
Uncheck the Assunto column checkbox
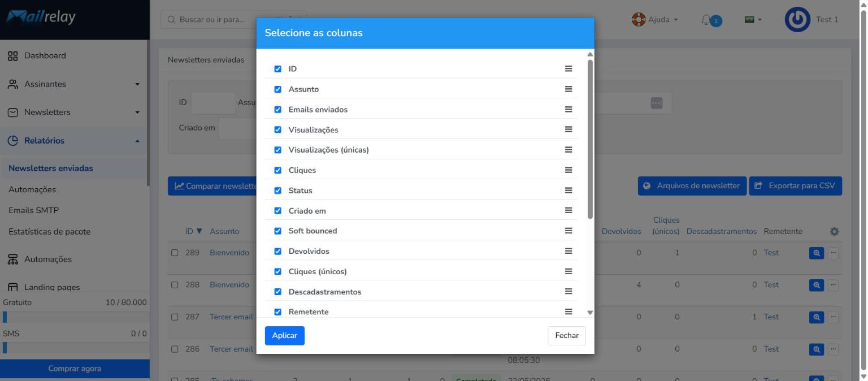(x=277, y=89)
